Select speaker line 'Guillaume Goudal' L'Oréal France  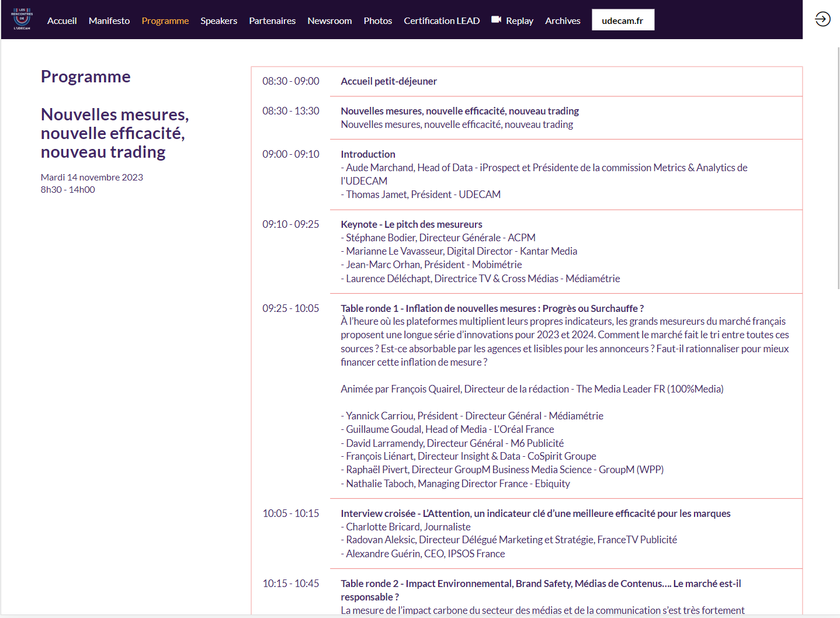[447, 429]
